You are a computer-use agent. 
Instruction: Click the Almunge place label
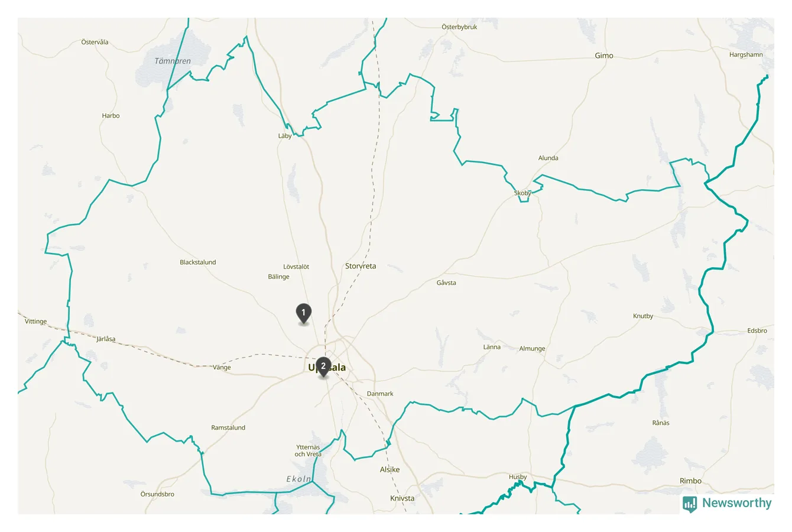(532, 349)
